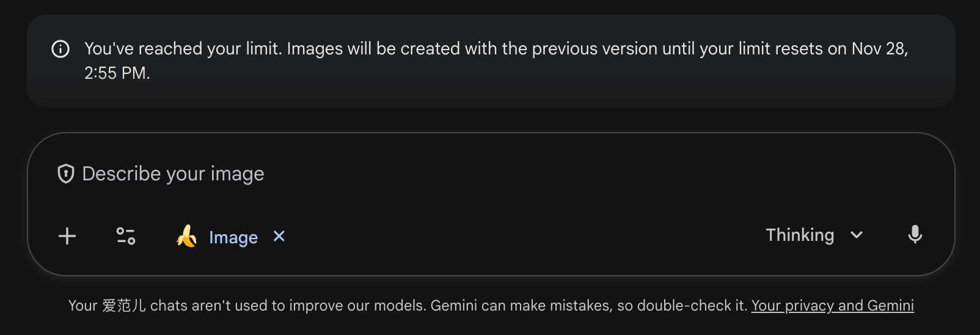Start voice input with the microphone icon

[x=915, y=235]
